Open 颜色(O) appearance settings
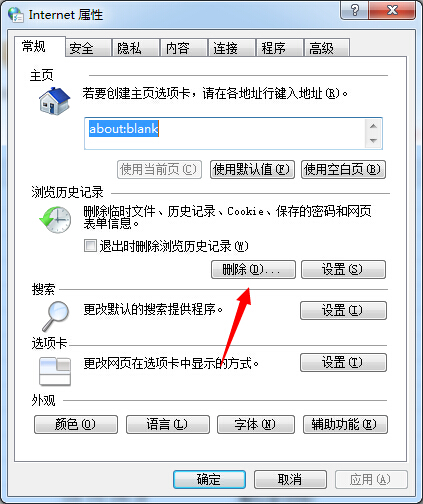423x504 pixels. point(76,424)
